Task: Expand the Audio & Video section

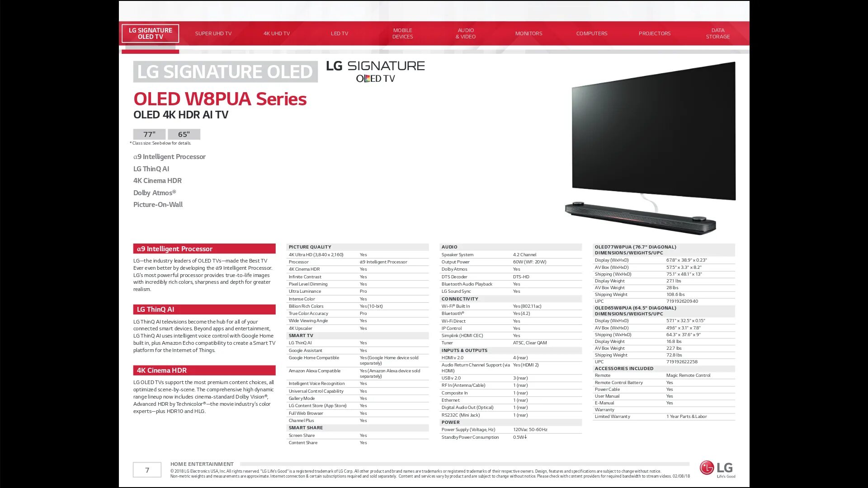Action: pyautogui.click(x=466, y=33)
